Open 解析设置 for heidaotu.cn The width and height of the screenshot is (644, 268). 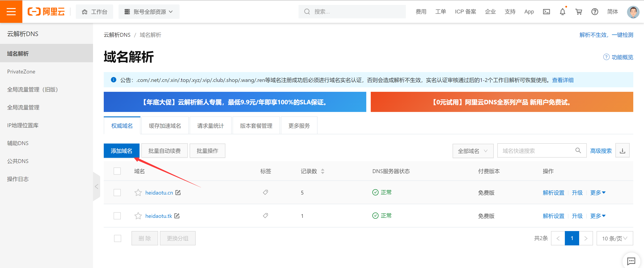[553, 192]
